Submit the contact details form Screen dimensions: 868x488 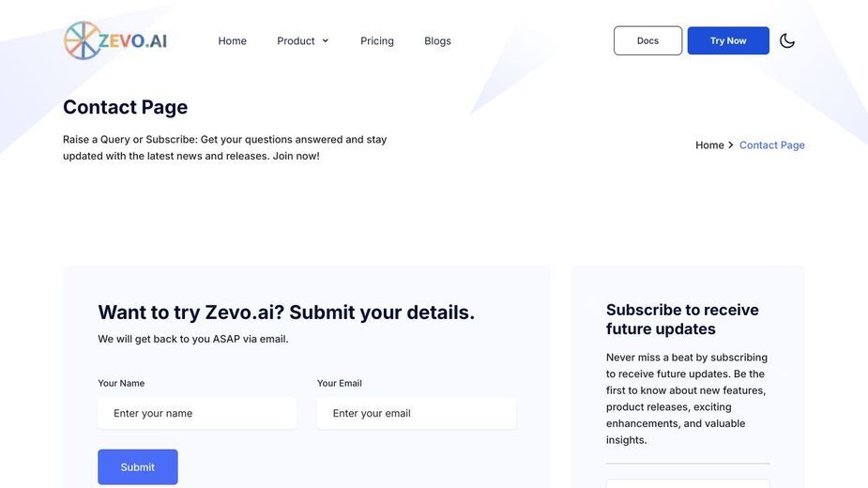[x=138, y=467]
